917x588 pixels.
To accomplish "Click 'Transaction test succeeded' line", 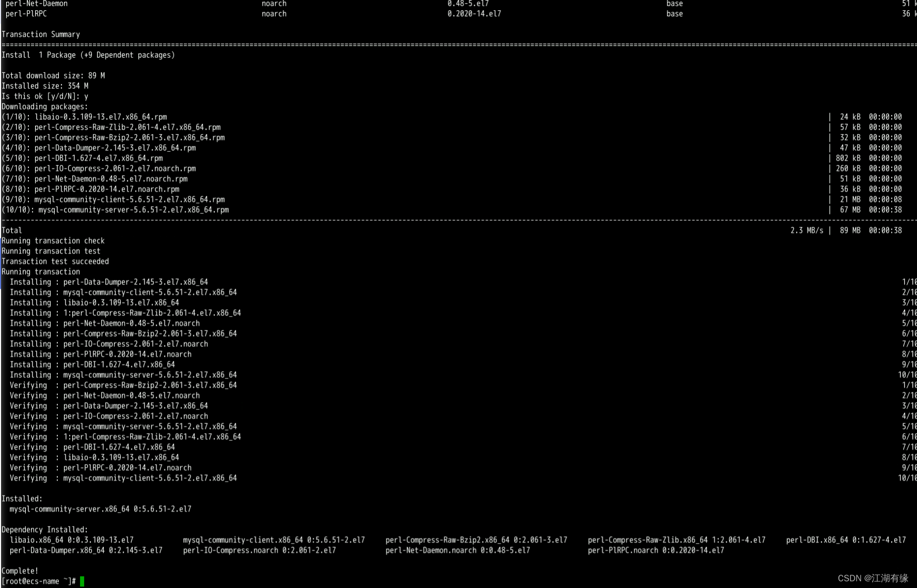I will coord(55,262).
